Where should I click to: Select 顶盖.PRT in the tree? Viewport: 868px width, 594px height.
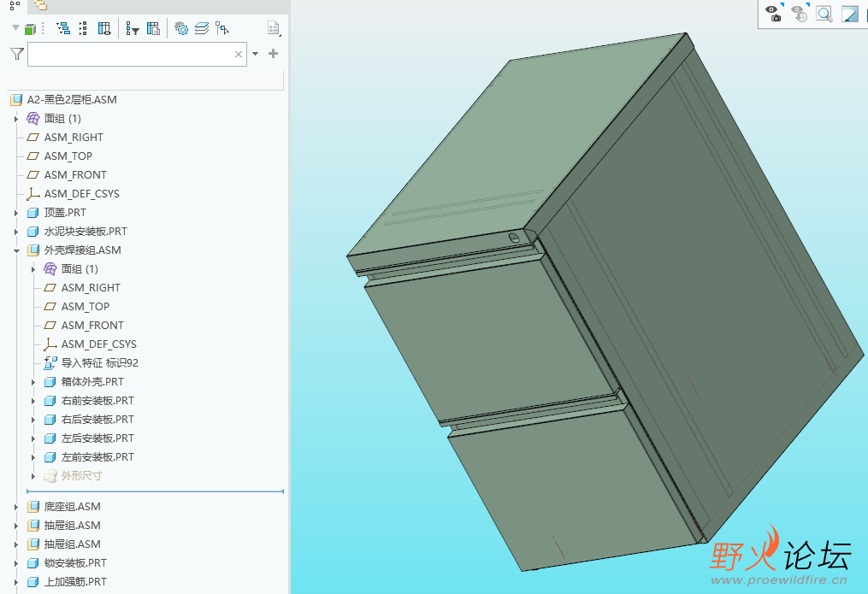click(65, 212)
